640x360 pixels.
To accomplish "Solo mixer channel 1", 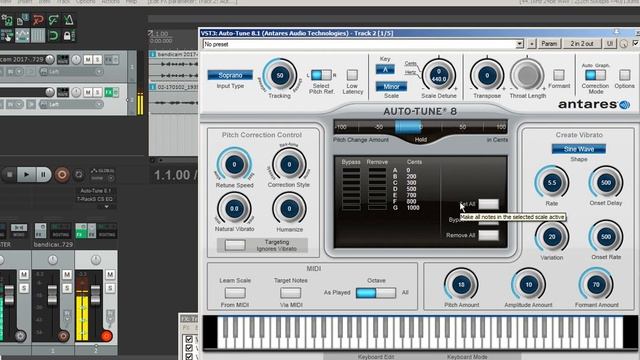I will click(x=67, y=288).
